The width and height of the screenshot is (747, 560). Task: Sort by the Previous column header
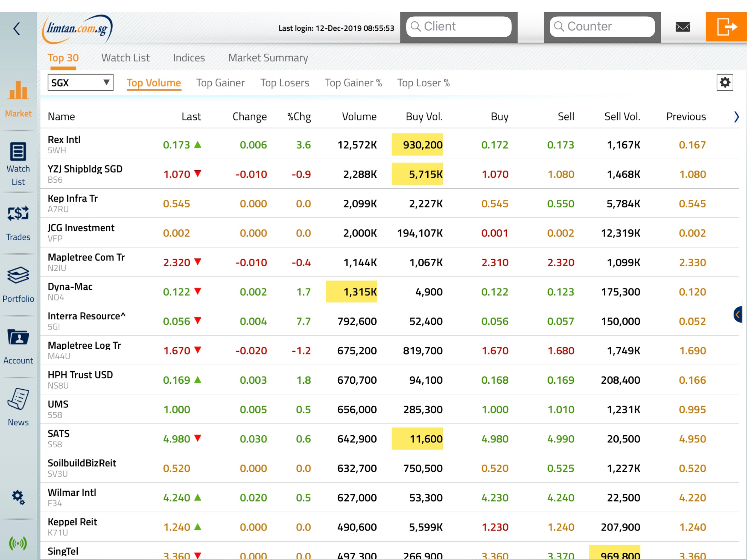[686, 116]
